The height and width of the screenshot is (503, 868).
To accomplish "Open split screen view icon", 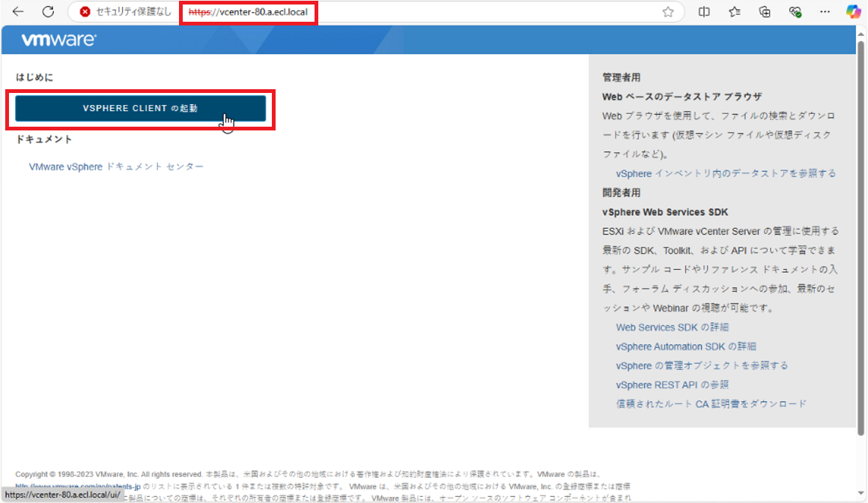I will (x=704, y=12).
